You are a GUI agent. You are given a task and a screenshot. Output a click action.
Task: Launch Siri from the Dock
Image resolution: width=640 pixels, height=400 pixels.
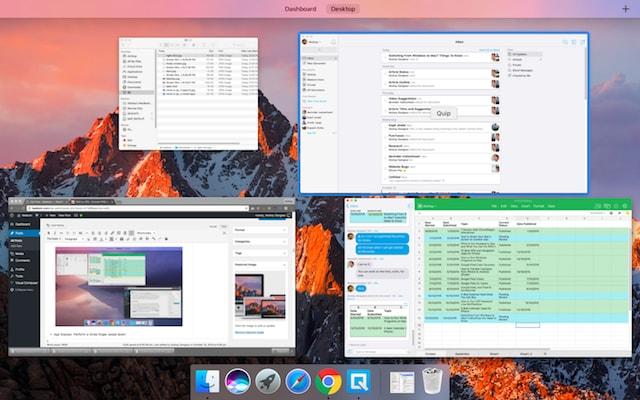238,382
